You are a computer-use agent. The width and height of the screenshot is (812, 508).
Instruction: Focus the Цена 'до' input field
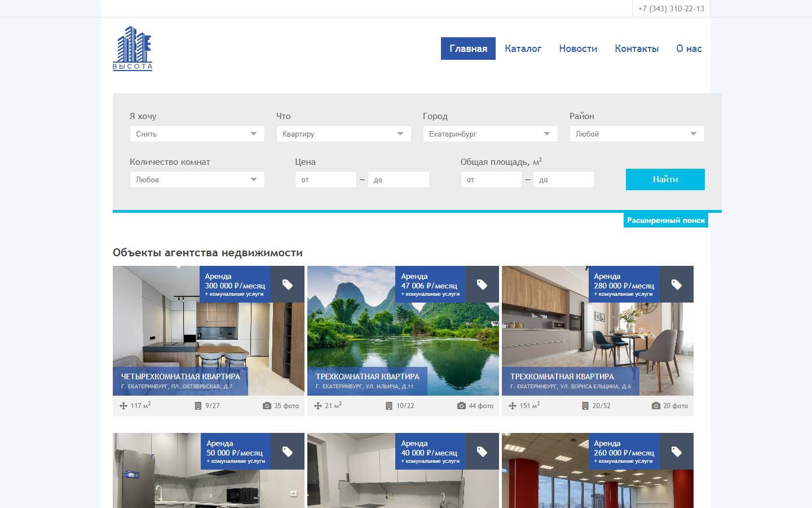[399, 179]
